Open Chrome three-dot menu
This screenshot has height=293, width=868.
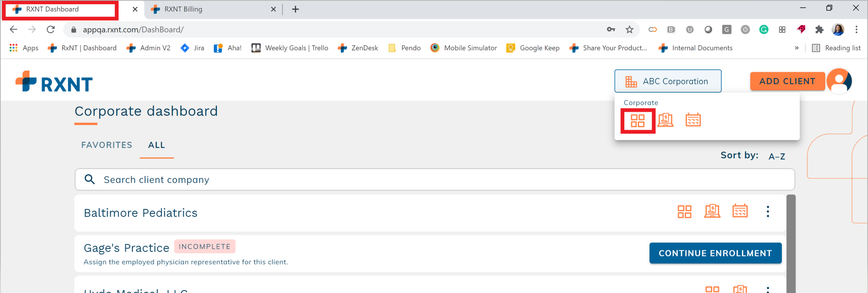click(857, 29)
